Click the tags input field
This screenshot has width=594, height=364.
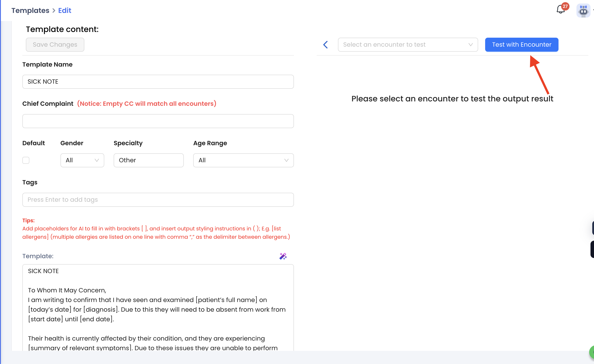[x=158, y=200]
